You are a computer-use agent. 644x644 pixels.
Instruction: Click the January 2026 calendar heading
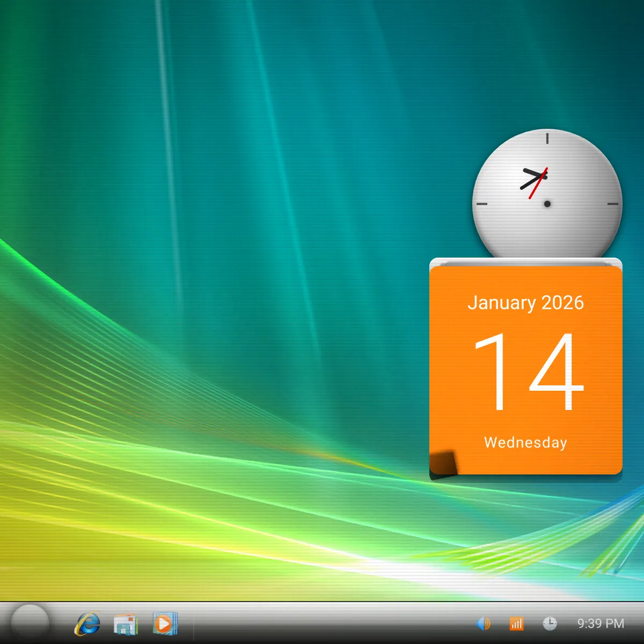click(525, 303)
